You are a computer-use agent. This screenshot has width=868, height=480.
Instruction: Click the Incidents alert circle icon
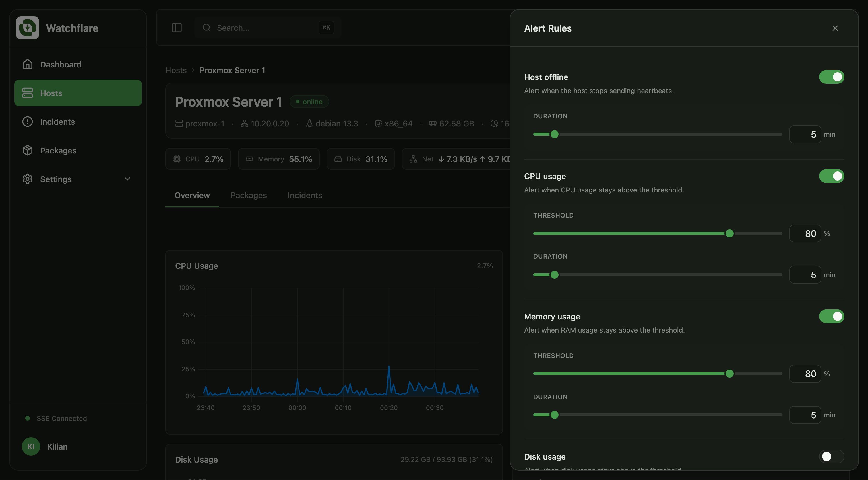[28, 122]
